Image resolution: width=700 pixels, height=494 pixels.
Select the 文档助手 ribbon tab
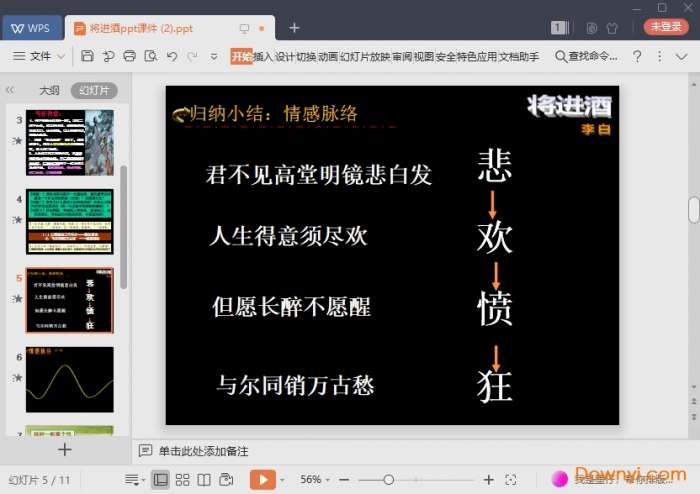(x=519, y=56)
